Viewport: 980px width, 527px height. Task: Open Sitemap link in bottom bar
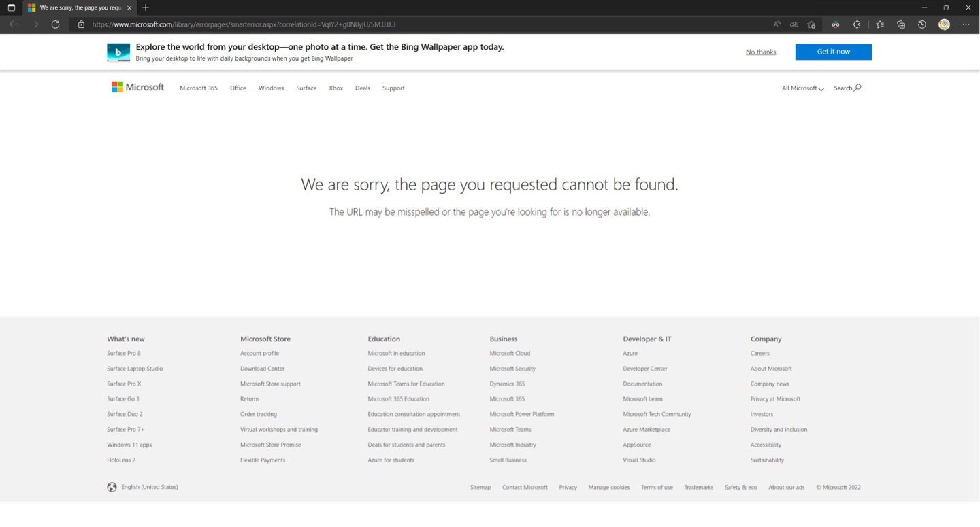tap(480, 488)
